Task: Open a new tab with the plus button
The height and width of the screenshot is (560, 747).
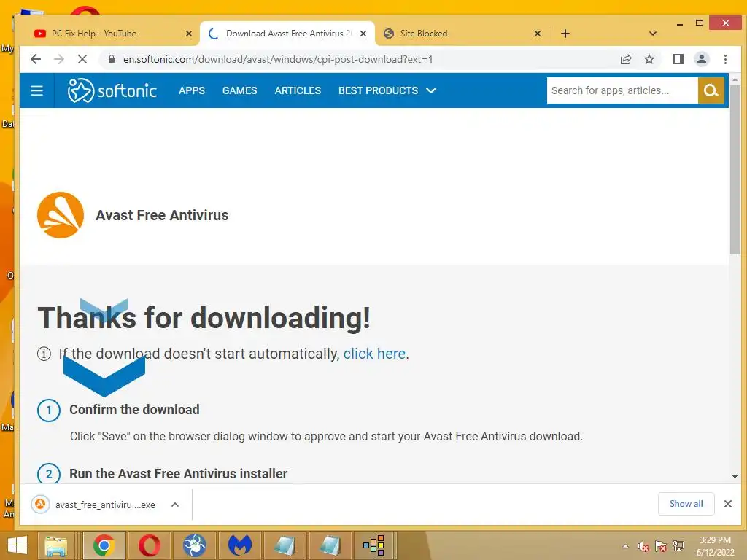Action: [565, 34]
